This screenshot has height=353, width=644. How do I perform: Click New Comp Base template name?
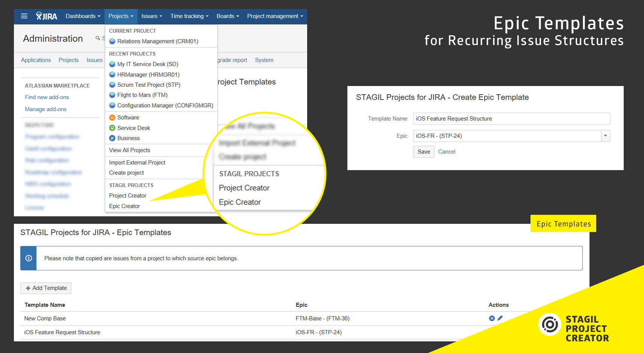(45, 318)
